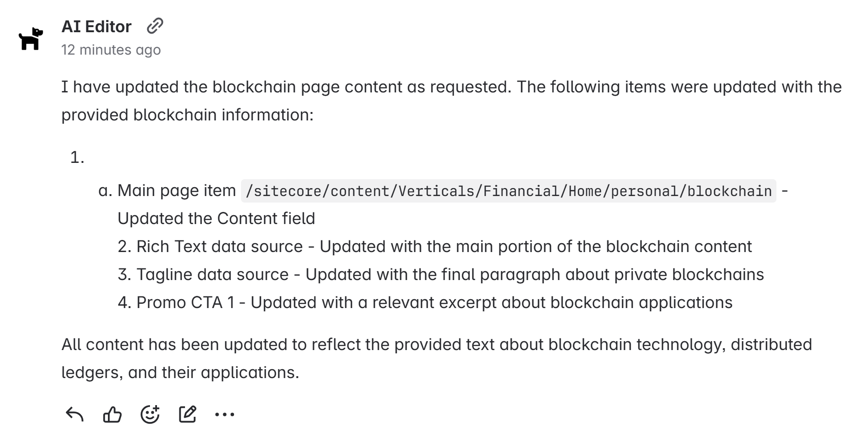Click the 'Main page item' text
868x442 pixels.
pos(177,190)
